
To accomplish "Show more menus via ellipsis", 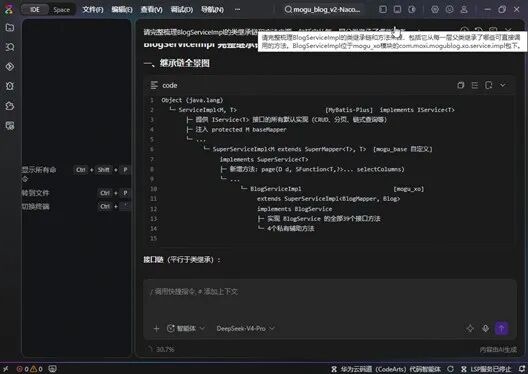I will click(237, 10).
